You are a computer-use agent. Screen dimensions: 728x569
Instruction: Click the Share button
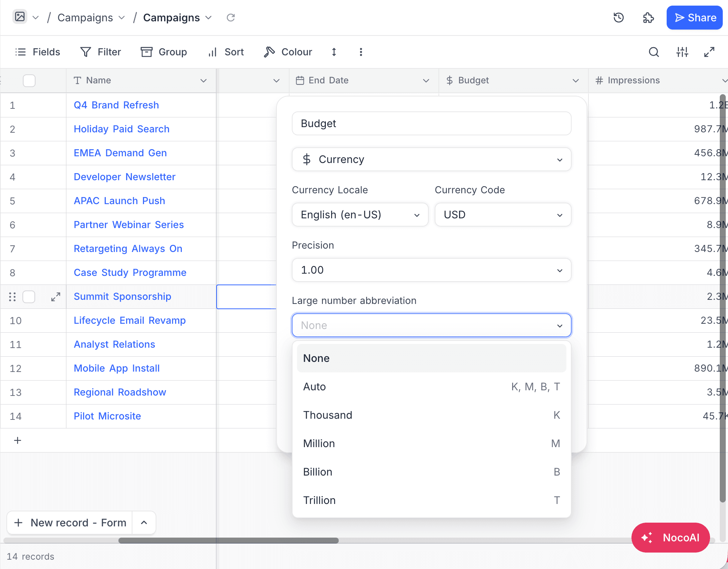click(x=695, y=18)
